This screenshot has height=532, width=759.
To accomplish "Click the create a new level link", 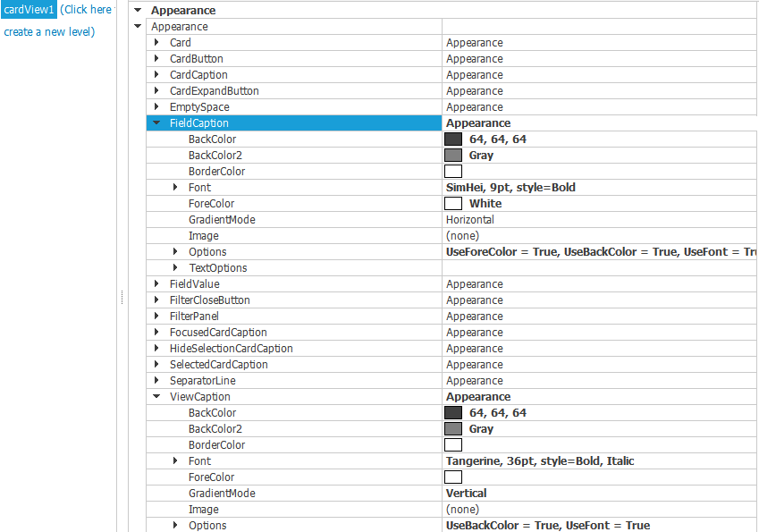I will pos(49,32).
